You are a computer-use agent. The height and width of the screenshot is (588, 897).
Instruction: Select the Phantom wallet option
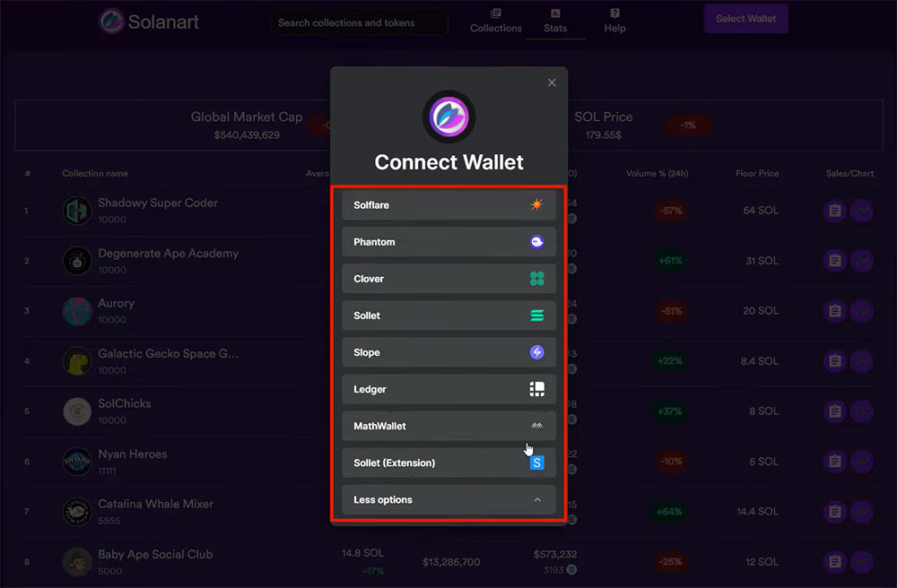point(448,241)
